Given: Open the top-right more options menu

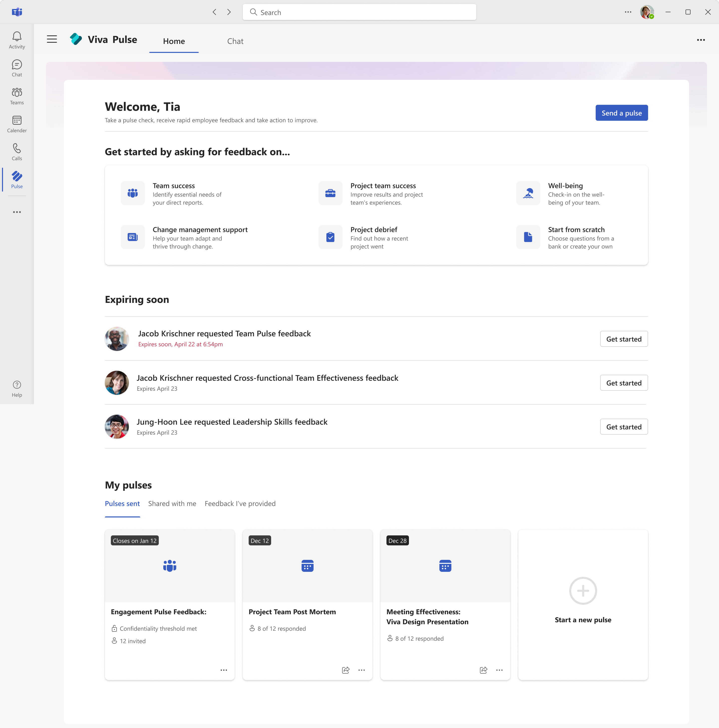Looking at the screenshot, I should [x=701, y=40].
